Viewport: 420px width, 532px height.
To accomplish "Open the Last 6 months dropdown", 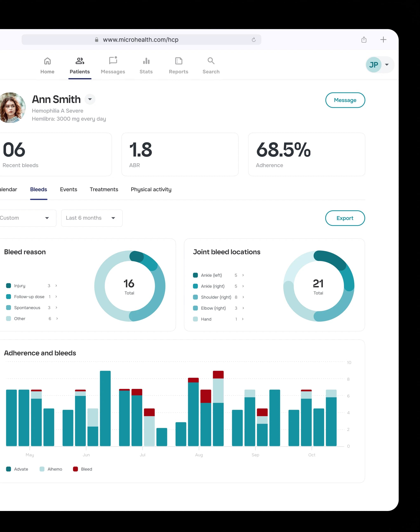I will [92, 218].
